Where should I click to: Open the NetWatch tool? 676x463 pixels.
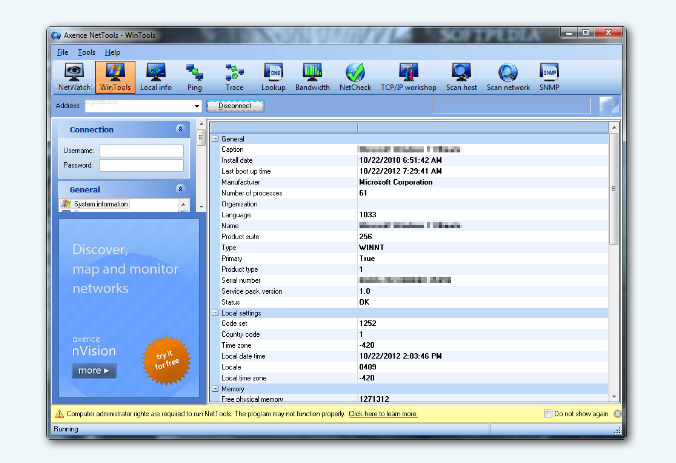[x=74, y=77]
